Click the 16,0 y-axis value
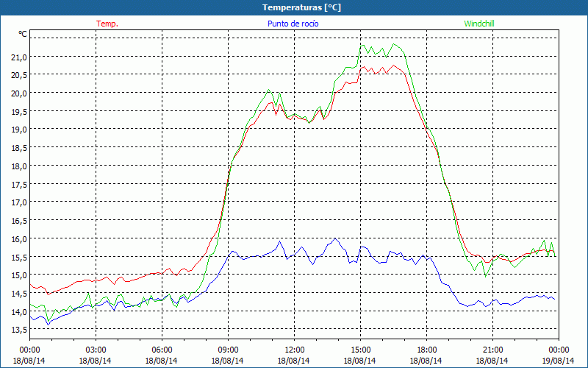Screen dimensions: 588x368 20,238
